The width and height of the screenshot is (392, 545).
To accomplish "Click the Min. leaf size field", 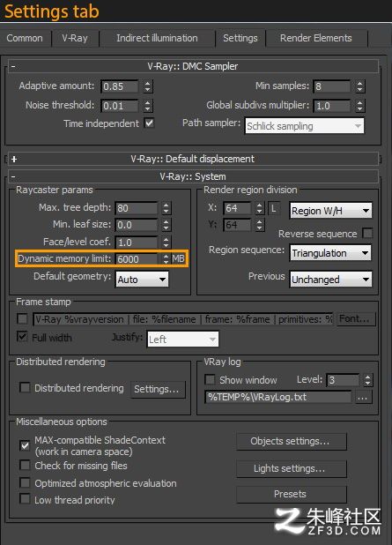I will [137, 225].
